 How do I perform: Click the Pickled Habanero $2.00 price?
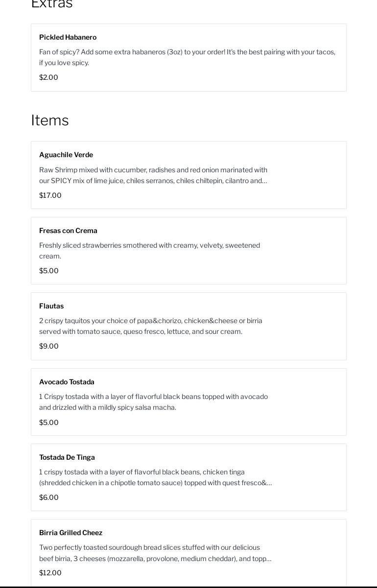click(x=48, y=77)
